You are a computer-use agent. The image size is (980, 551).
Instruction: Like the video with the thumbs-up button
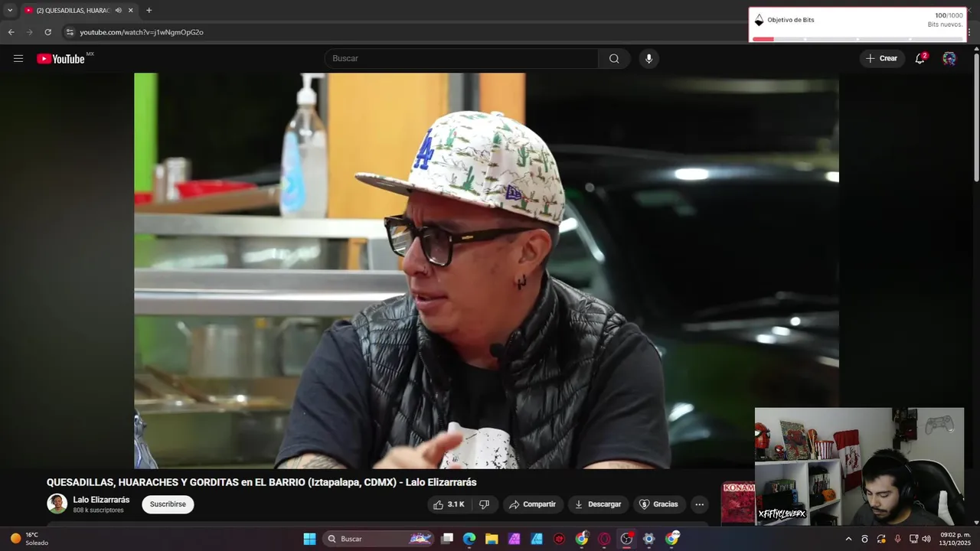pyautogui.click(x=449, y=504)
